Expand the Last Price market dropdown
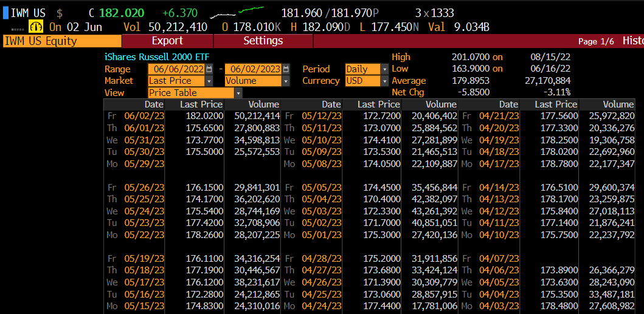This screenshot has height=314, width=644. pos(209,81)
